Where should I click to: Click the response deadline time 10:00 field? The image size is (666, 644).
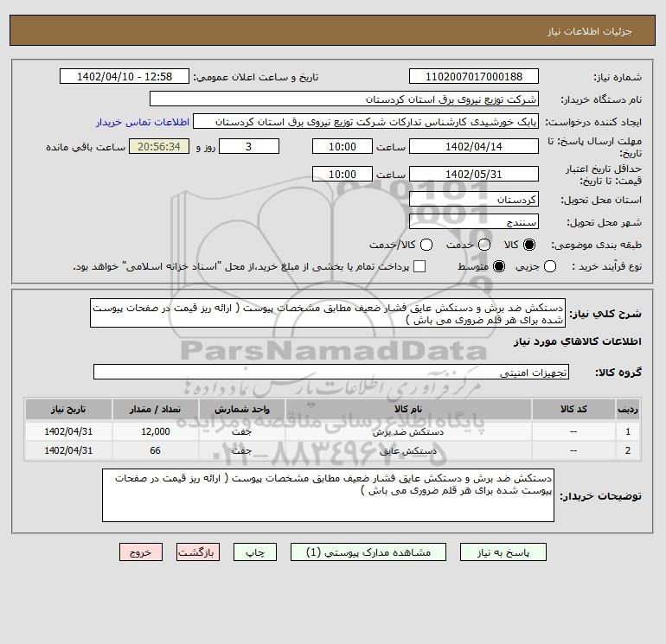pos(343,146)
